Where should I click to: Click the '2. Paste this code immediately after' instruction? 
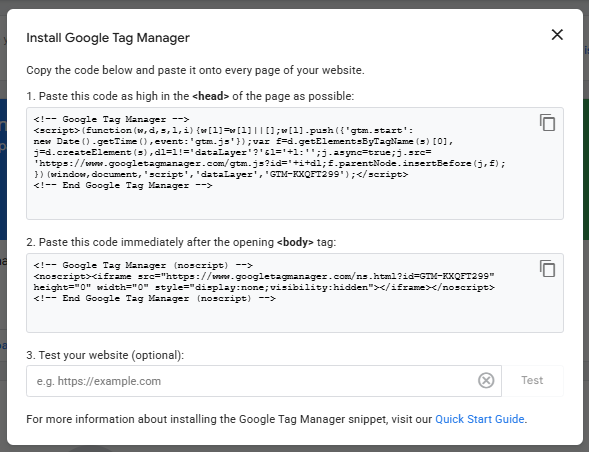181,242
